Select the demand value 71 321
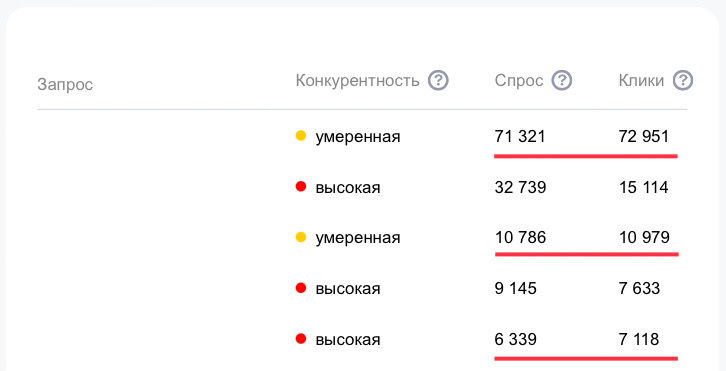The width and height of the screenshot is (726, 371). (x=520, y=137)
